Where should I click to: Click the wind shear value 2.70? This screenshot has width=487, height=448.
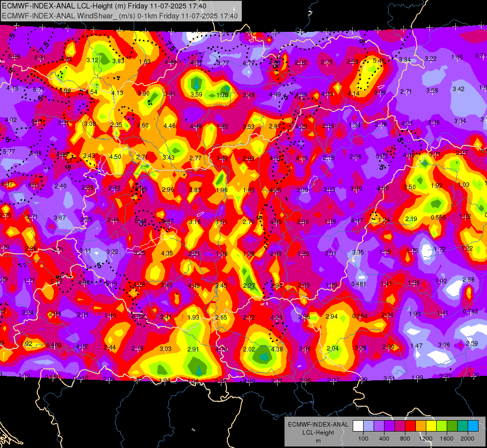tap(248, 222)
